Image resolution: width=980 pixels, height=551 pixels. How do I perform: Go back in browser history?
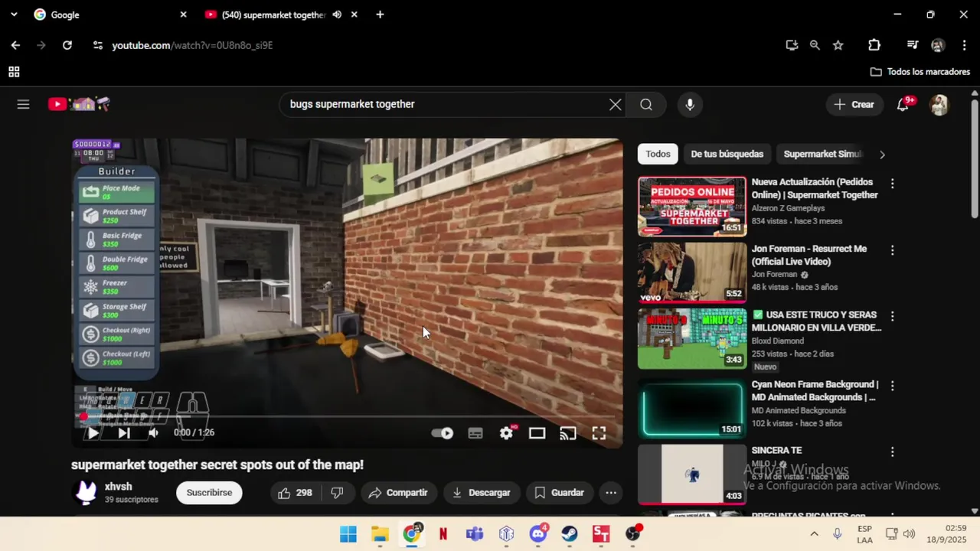[15, 45]
